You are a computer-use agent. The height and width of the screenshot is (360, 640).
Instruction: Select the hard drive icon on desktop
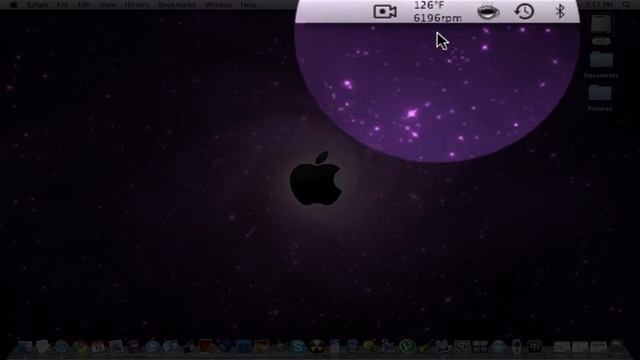[601, 25]
